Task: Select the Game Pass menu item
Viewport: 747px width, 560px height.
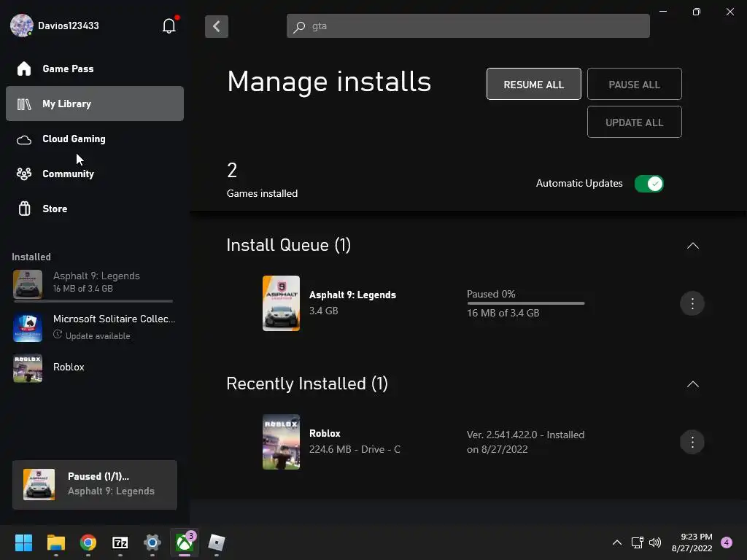Action: click(95, 69)
